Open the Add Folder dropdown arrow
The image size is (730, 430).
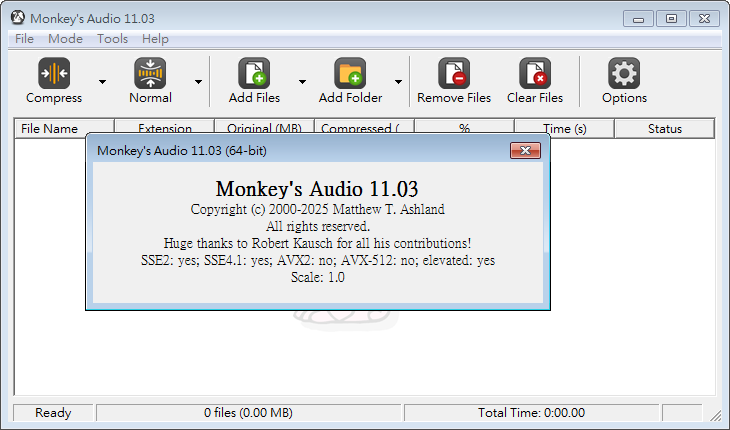click(x=398, y=82)
